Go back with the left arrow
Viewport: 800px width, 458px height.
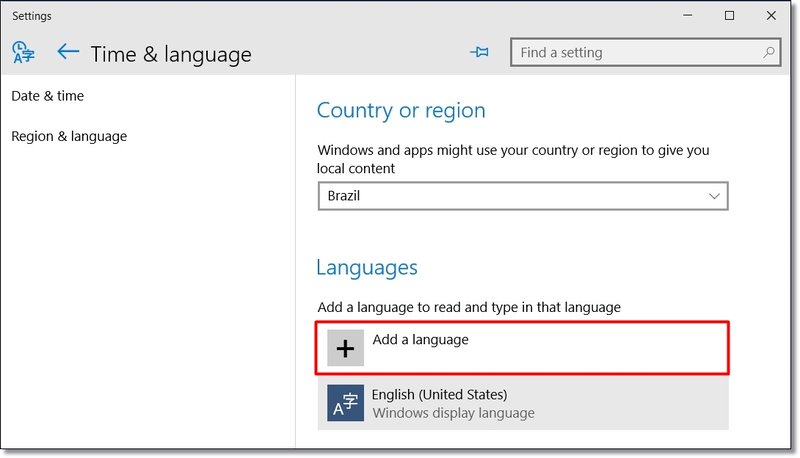tap(68, 52)
